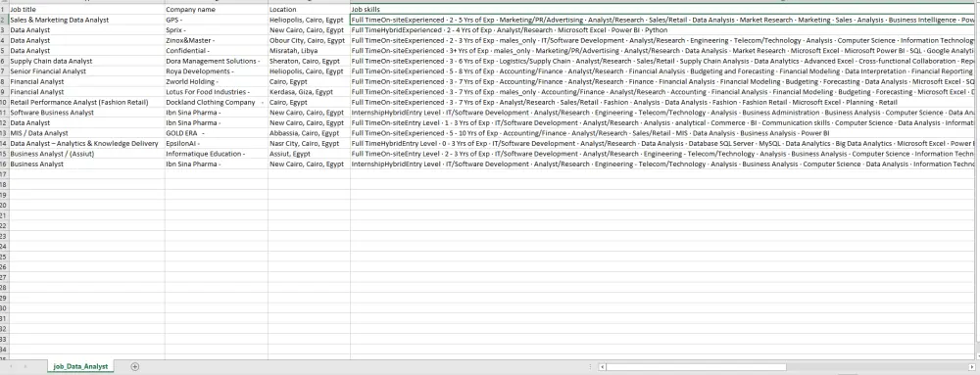Select 'Nasr City, Cairo, Egypt' location cell
Screen dimensions: 980x375
(309, 144)
